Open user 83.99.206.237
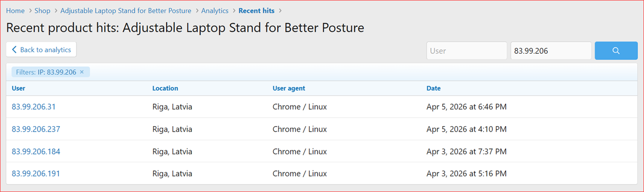Viewport: 644px width, 192px height. click(36, 129)
